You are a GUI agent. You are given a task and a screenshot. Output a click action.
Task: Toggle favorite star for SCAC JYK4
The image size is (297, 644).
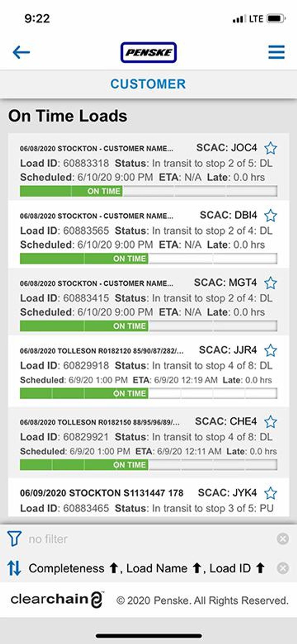[x=270, y=493]
